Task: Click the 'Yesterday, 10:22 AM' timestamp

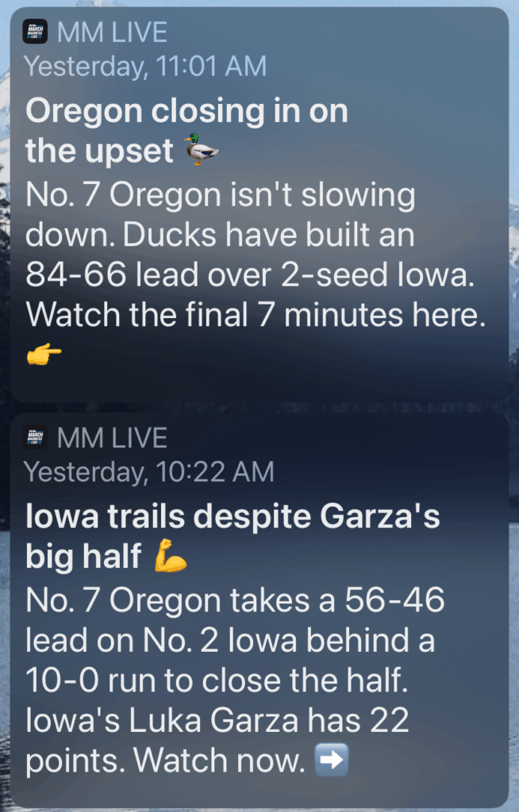Action: pos(149,472)
